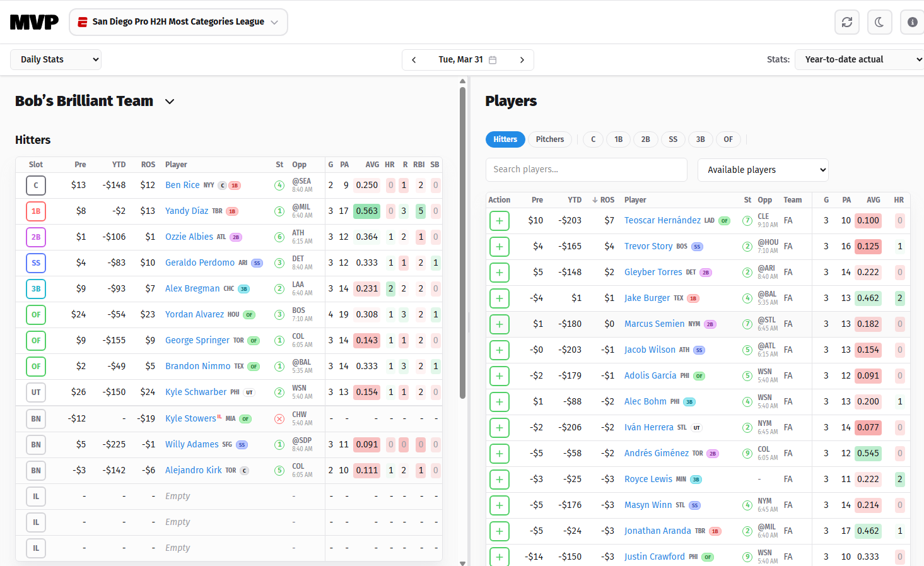
Task: Filter players by OF position
Action: [728, 139]
